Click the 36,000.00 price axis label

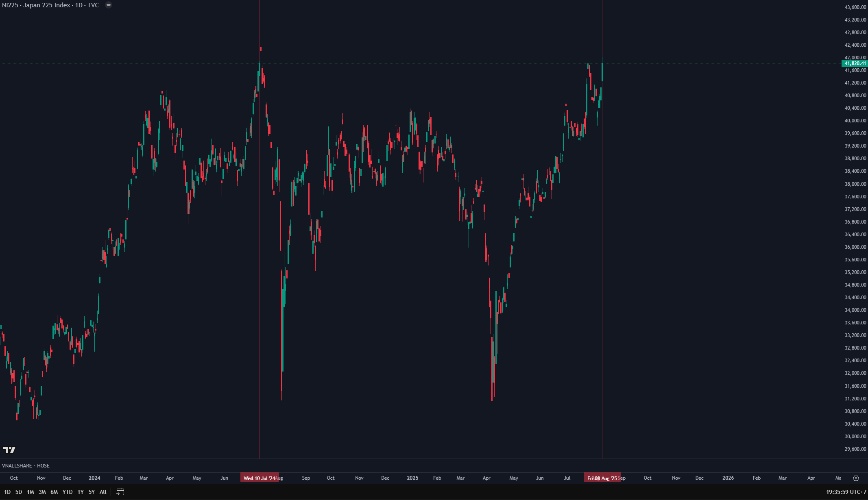pos(855,247)
